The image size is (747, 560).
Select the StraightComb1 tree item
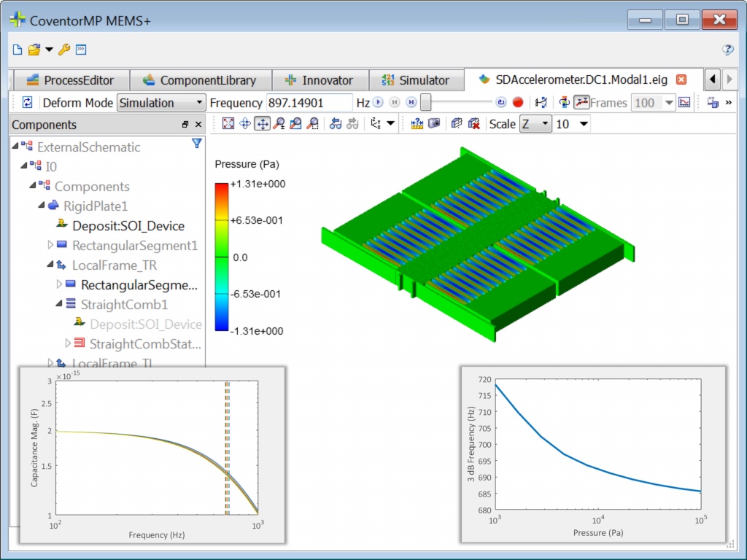[124, 304]
